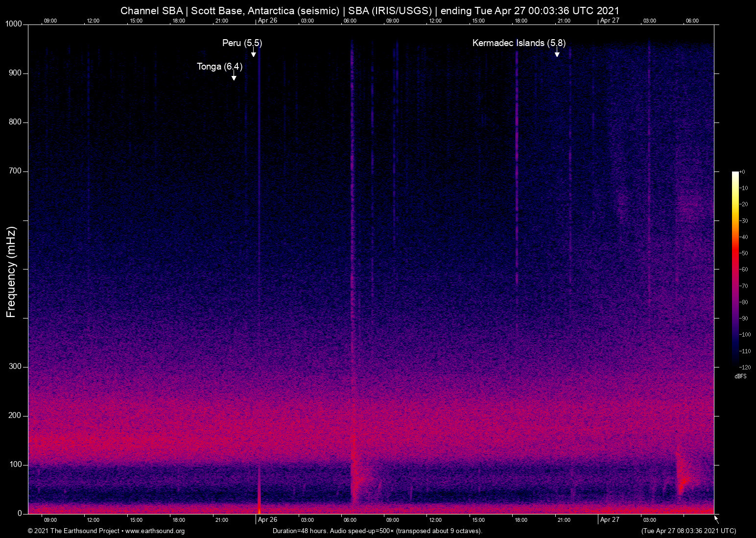
Task: Click the 1000 tick on frequency axis
Action: 14,24
